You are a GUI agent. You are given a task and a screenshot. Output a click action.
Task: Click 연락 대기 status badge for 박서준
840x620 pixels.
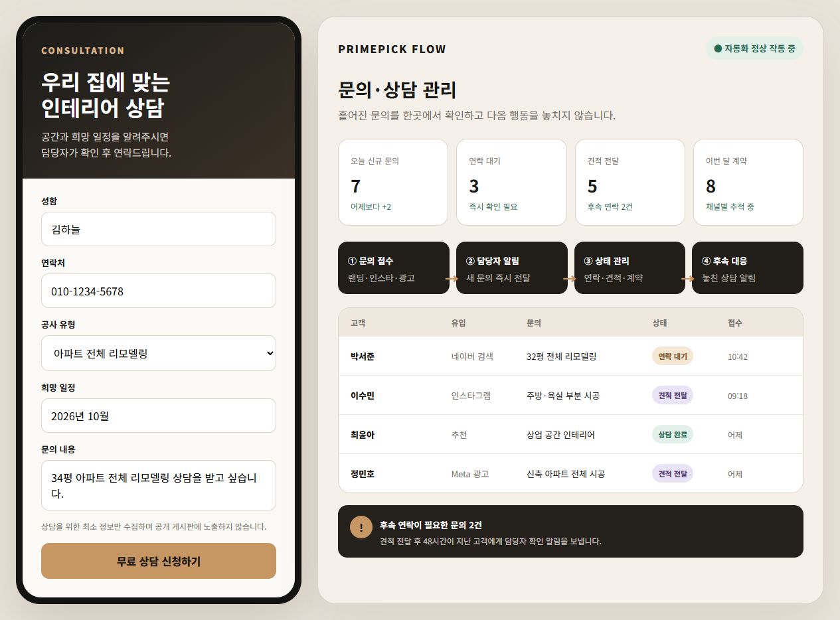coord(673,356)
